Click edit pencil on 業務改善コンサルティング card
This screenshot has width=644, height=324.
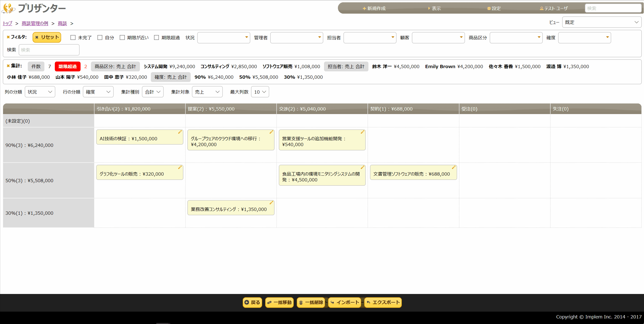point(271,203)
